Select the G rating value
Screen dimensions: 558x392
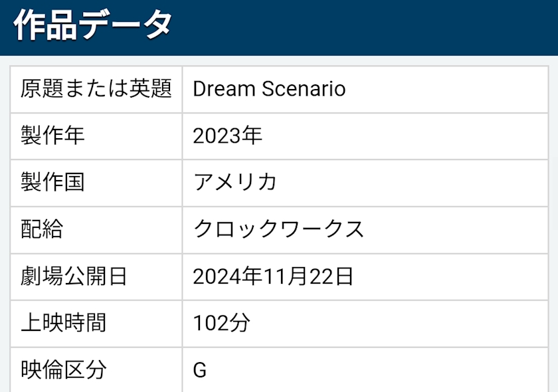tap(200, 370)
